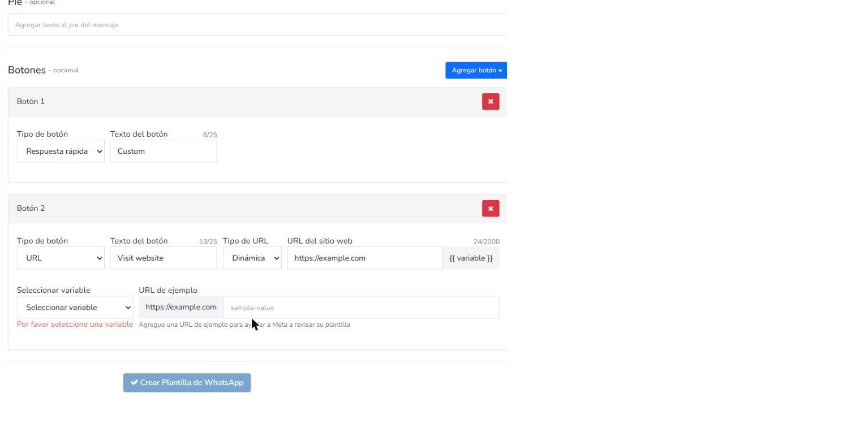Click the URL del sitio web label
The width and height of the screenshot is (868, 424).
[320, 241]
